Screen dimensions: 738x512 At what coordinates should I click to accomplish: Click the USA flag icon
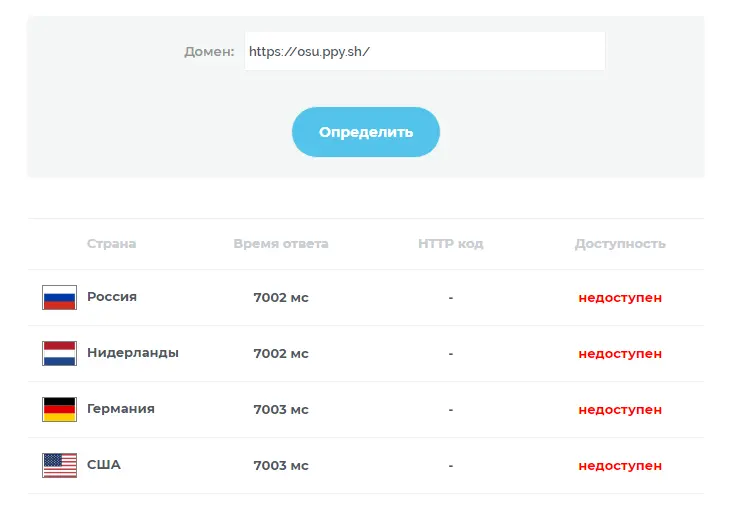(x=59, y=465)
